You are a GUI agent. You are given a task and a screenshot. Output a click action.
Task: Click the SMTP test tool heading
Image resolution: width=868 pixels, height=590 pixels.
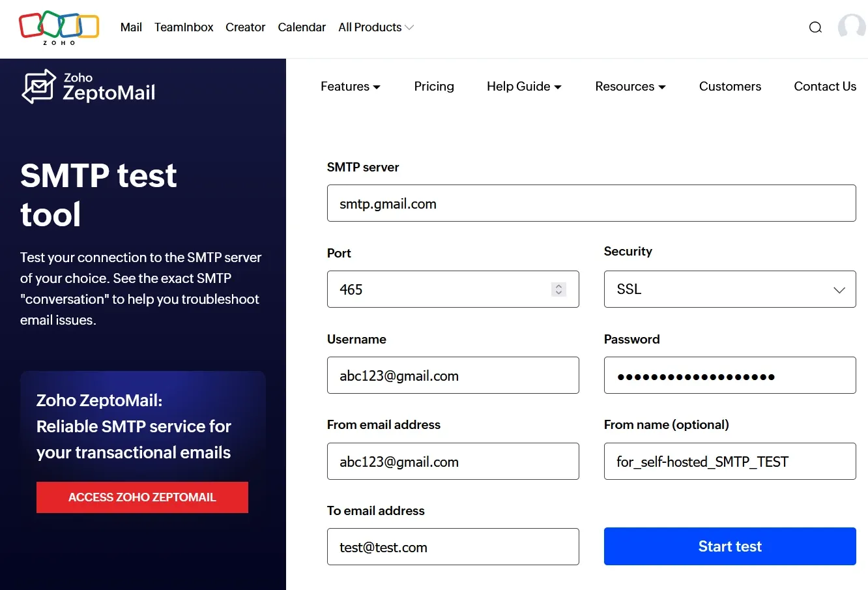tap(98, 195)
